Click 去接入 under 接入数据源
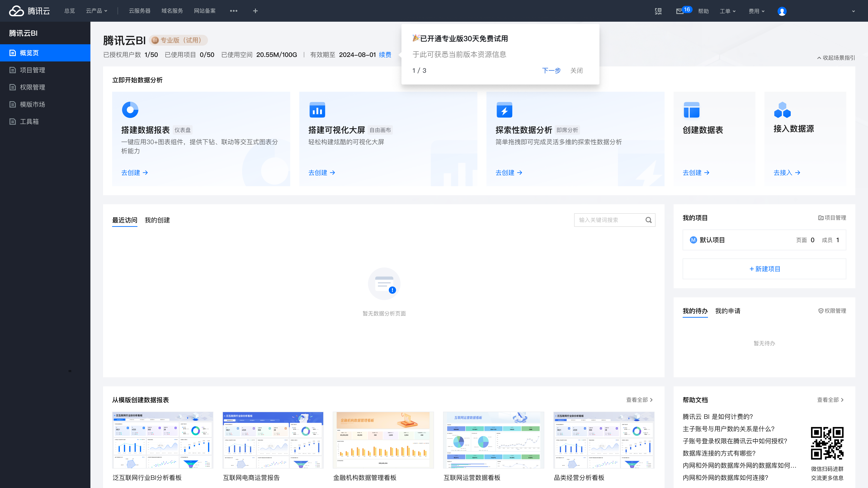The height and width of the screenshot is (488, 868). click(787, 173)
